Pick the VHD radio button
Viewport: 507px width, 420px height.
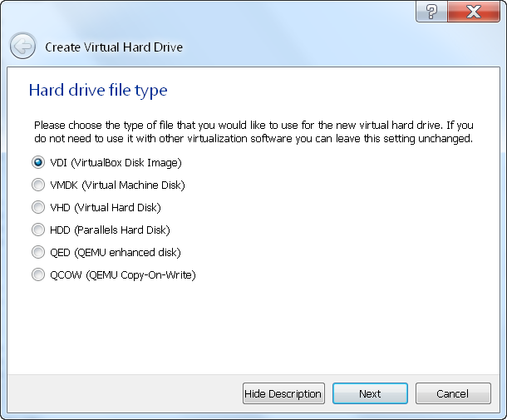(x=38, y=207)
